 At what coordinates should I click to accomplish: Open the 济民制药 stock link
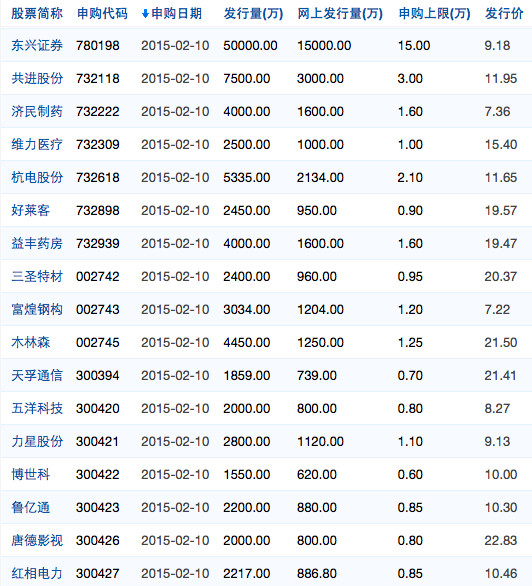37,111
